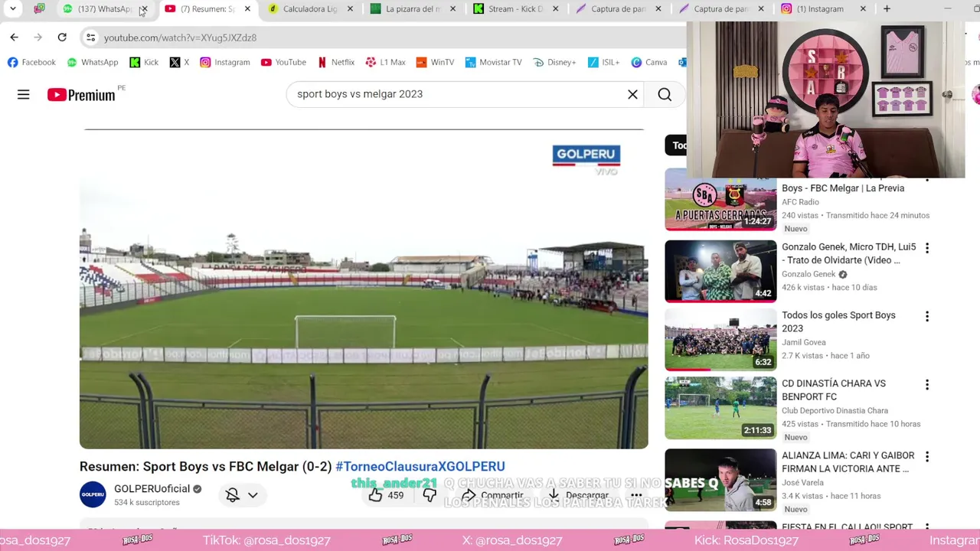980x551 pixels.
Task: Open more actions for the video
Action: coord(636,495)
